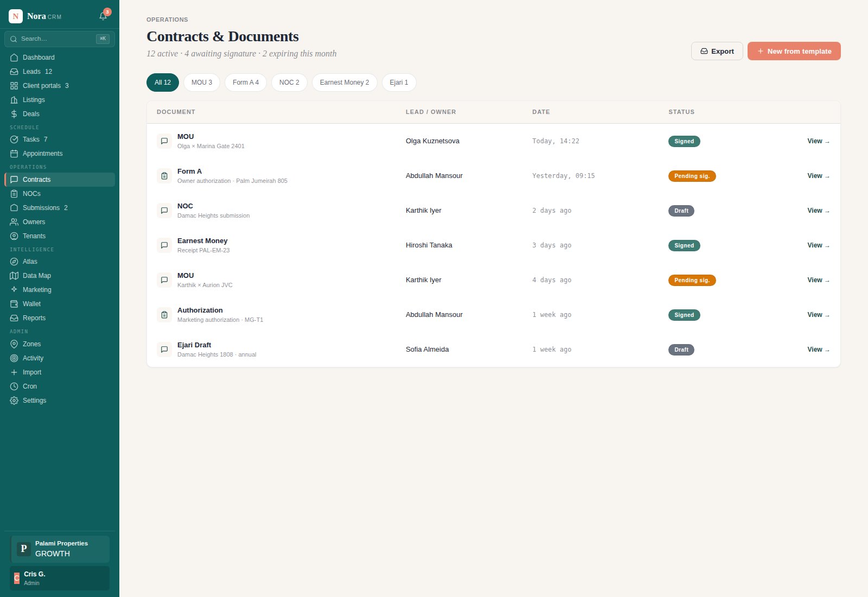Open Zones admin page

pos(60,344)
